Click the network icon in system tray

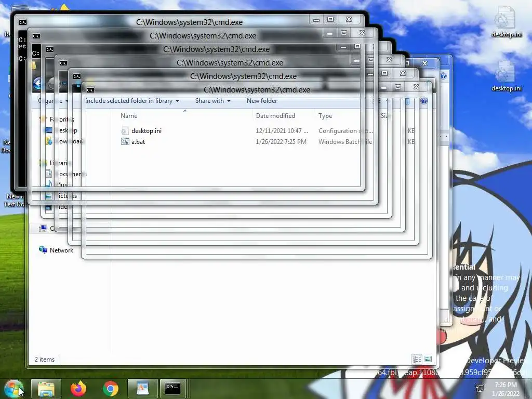480,389
